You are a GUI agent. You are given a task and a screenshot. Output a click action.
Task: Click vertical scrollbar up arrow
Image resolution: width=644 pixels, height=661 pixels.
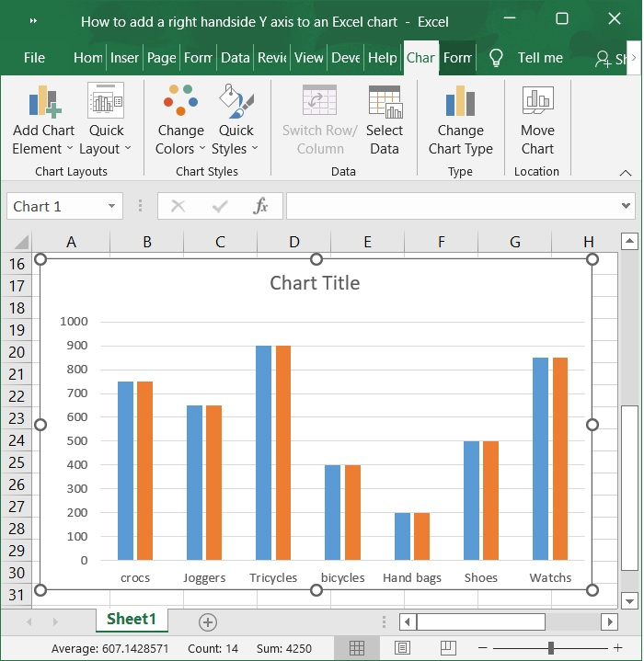point(629,242)
